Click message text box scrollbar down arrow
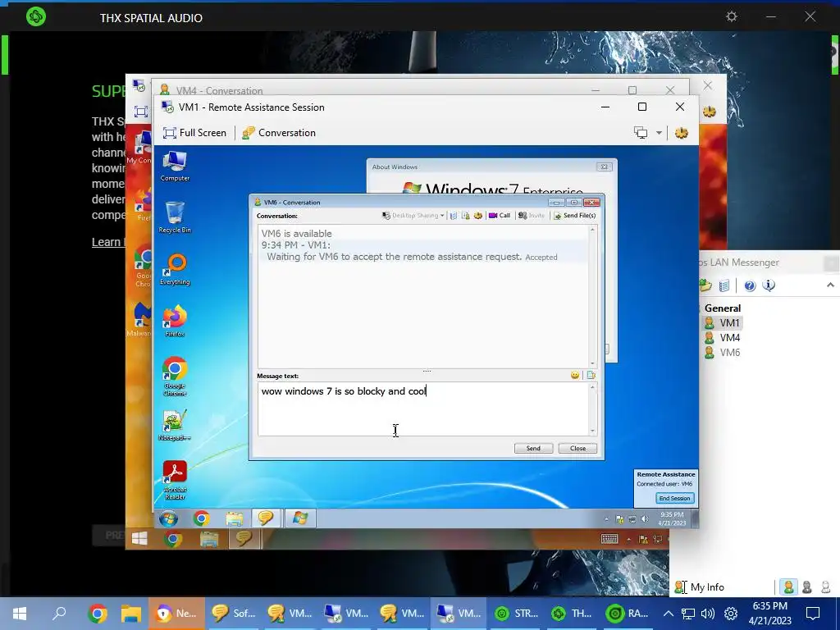 pos(592,431)
